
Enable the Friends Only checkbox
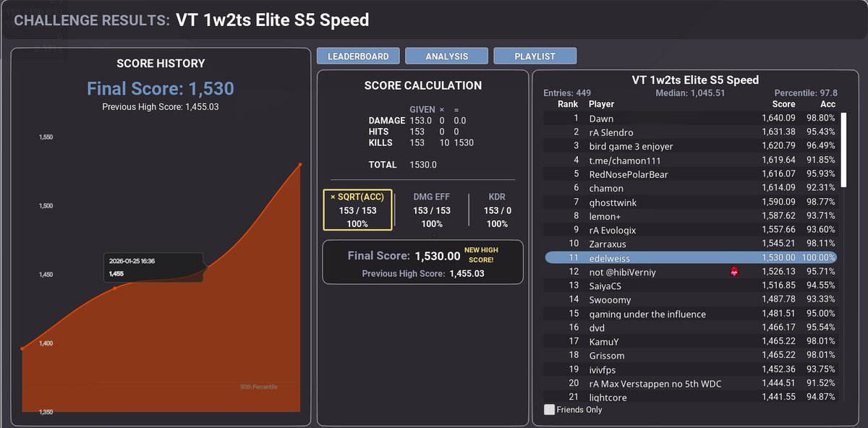[550, 410]
